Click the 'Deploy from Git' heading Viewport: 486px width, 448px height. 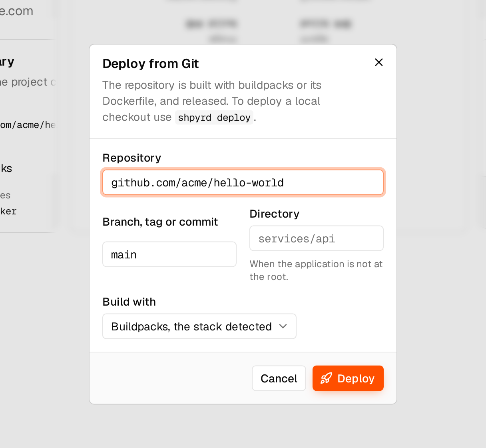[151, 64]
